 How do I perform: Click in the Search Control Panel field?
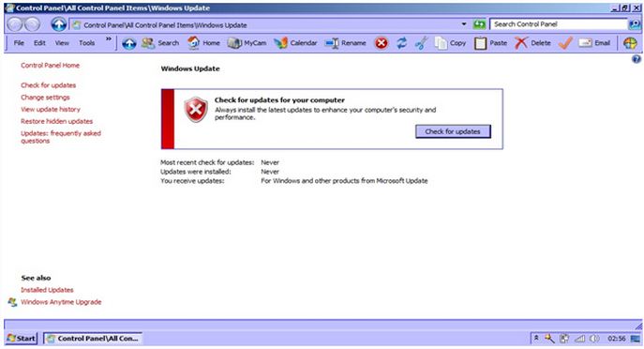(559, 24)
